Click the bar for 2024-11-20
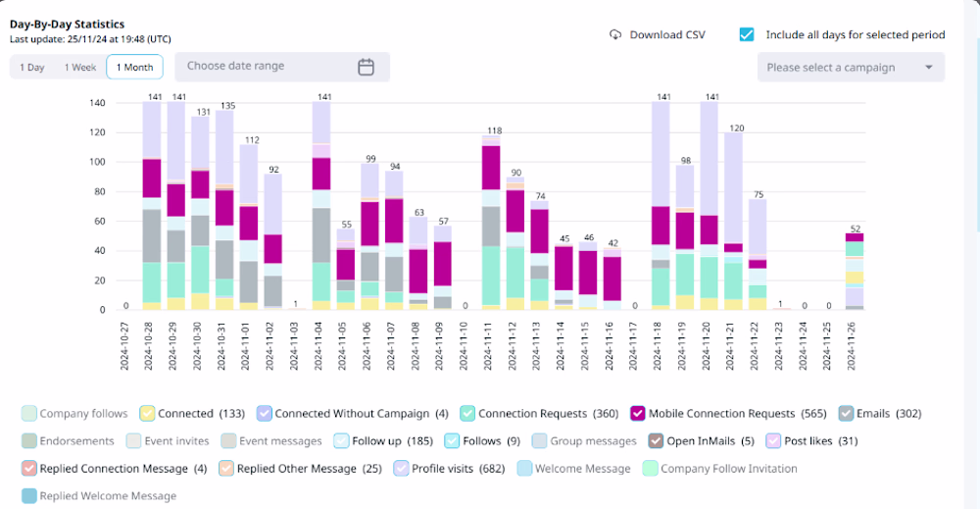980x509 pixels. [x=710, y=206]
